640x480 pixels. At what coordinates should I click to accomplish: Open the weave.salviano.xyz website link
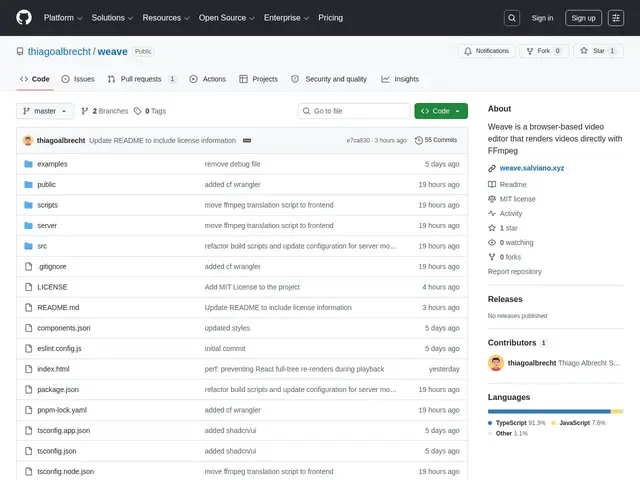pos(531,168)
